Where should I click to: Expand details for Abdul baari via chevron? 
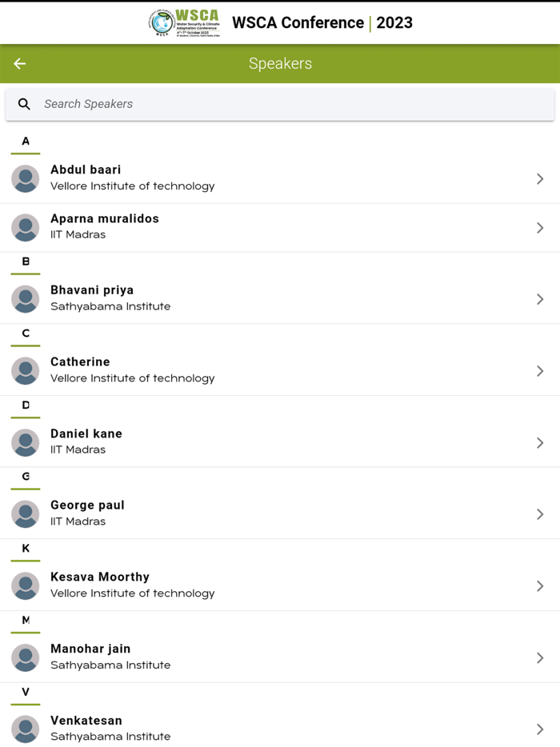tap(540, 178)
